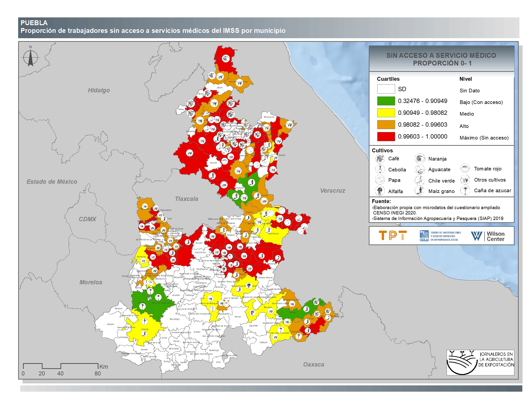Click the Papa crop legend icon

point(380,180)
